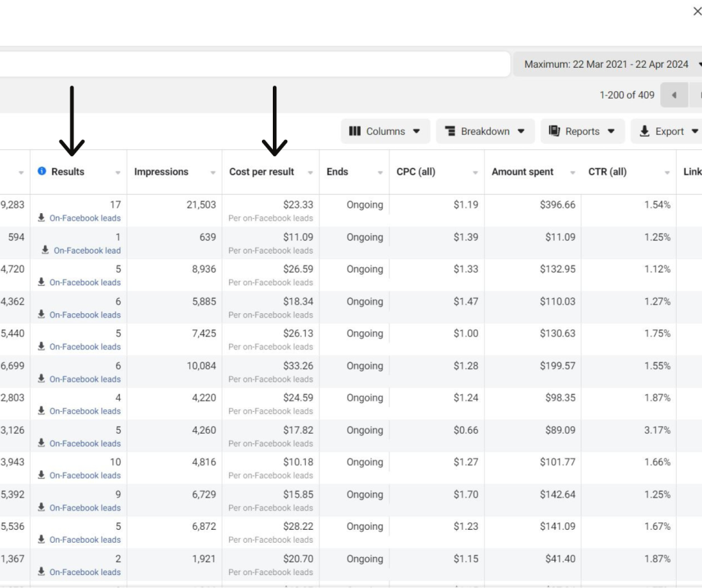Open the Ends column options arrow
Viewport: 702px width, 588px height.
tap(380, 173)
